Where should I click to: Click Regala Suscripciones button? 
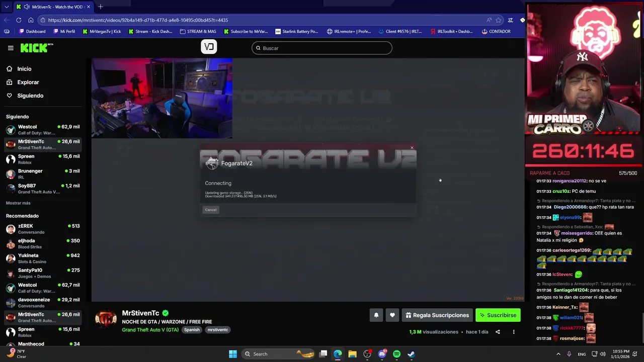437,315
